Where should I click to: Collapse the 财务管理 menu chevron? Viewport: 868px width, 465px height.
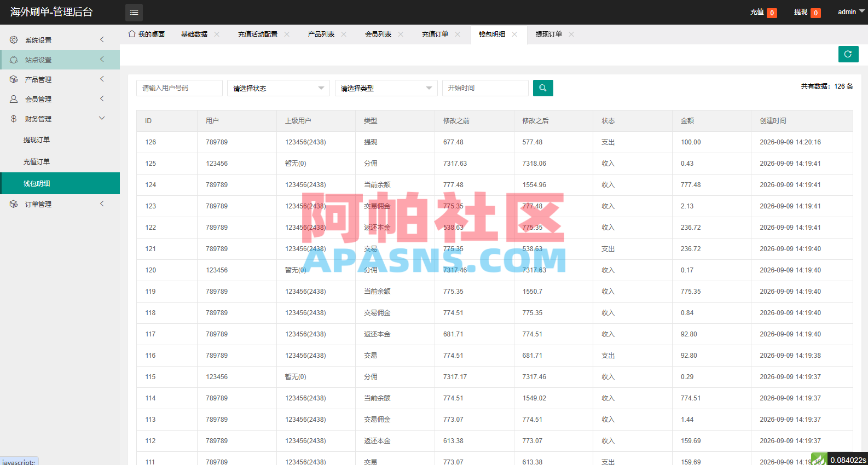click(102, 118)
